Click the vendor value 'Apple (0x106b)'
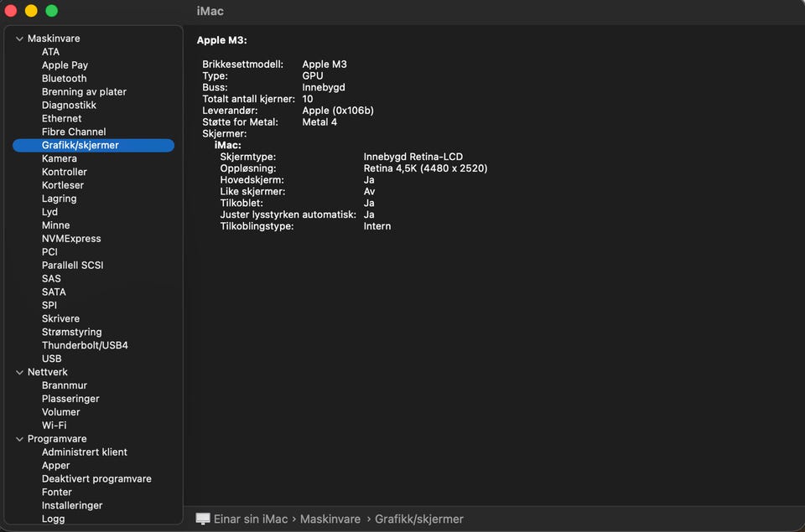The width and height of the screenshot is (805, 532). pyautogui.click(x=338, y=111)
